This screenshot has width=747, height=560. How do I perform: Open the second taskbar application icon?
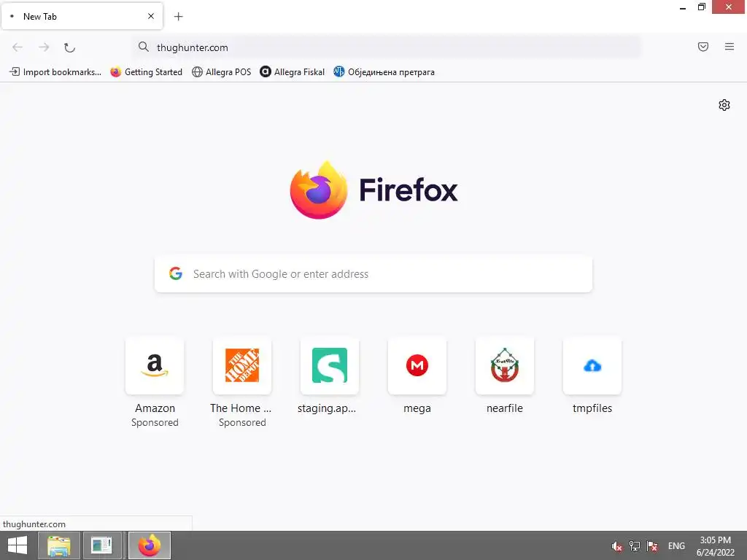coord(102,545)
